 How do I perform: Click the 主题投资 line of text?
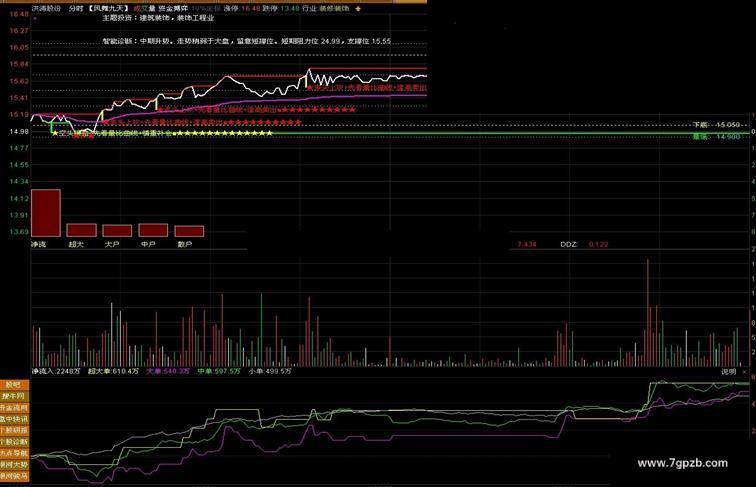point(158,18)
